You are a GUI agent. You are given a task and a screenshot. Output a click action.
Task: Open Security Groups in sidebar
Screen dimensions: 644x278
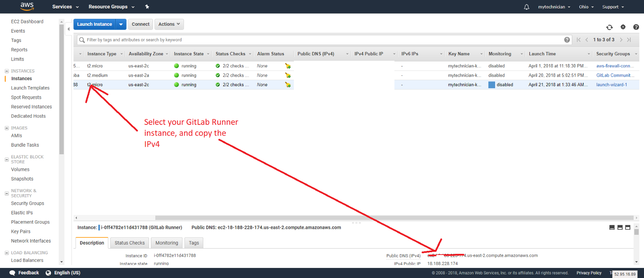pos(28,203)
